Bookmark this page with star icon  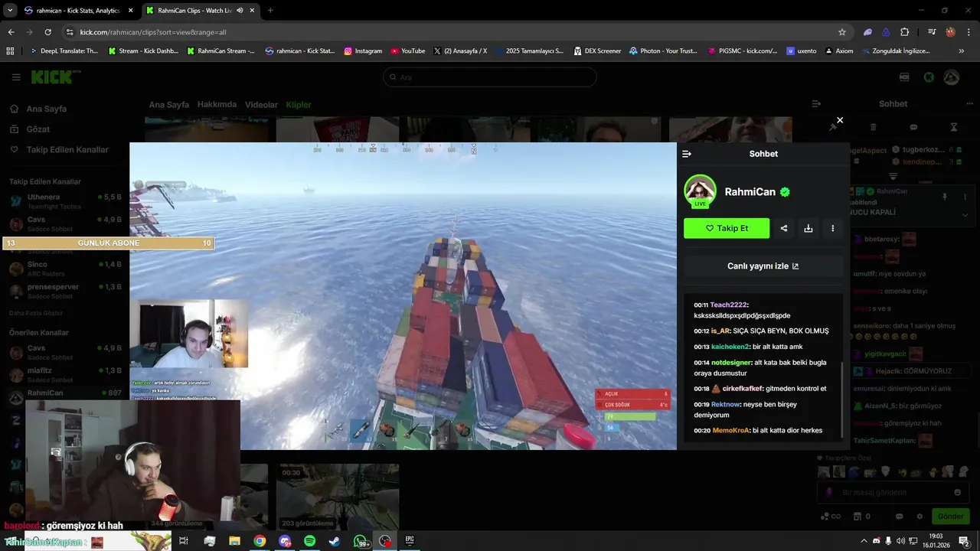[x=842, y=32]
